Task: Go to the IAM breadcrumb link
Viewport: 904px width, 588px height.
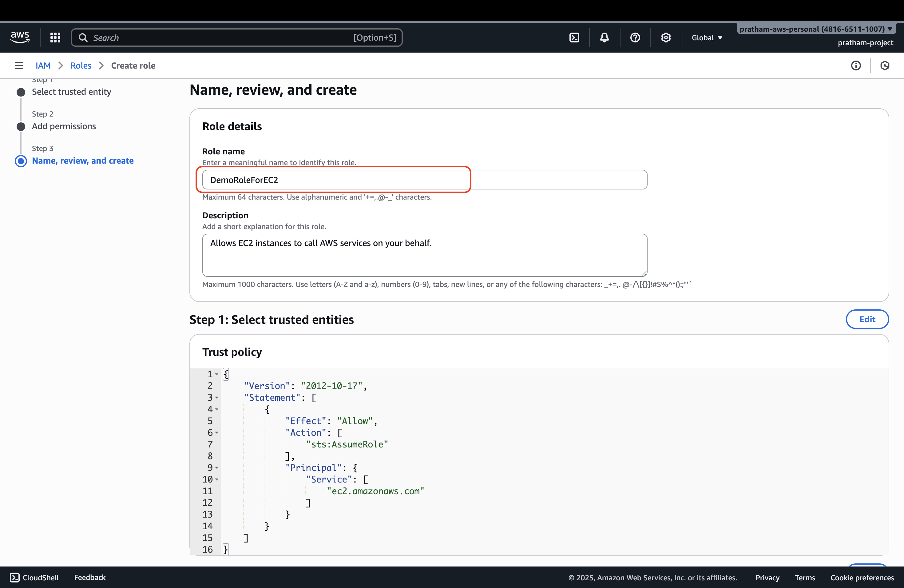Action: [43, 66]
